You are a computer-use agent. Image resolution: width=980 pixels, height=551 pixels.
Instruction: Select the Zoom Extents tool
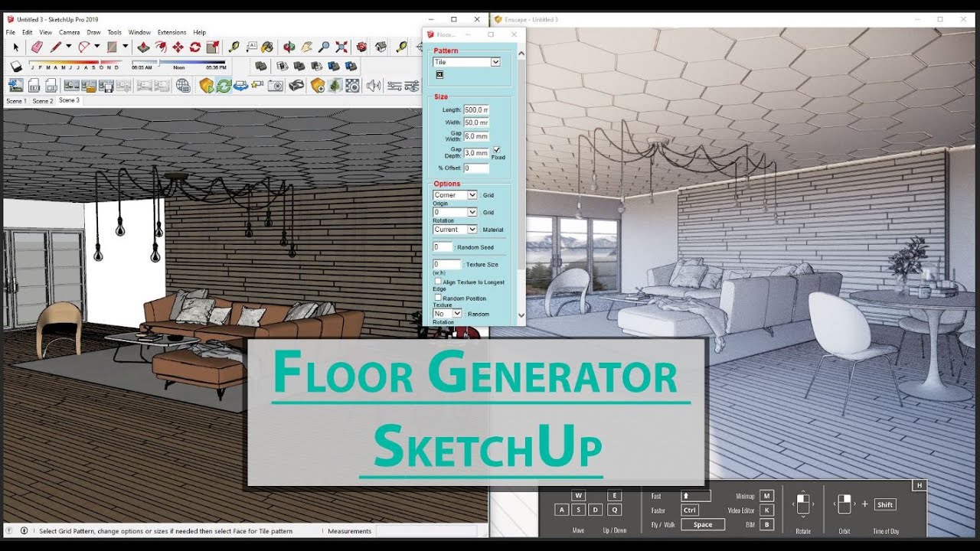341,47
